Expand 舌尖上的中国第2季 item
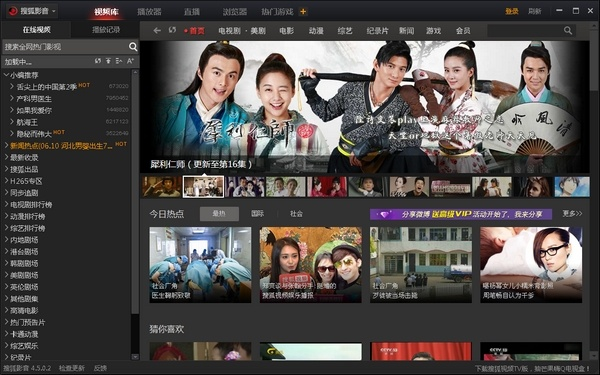Viewport: 600px width, 375px height. 12,87
